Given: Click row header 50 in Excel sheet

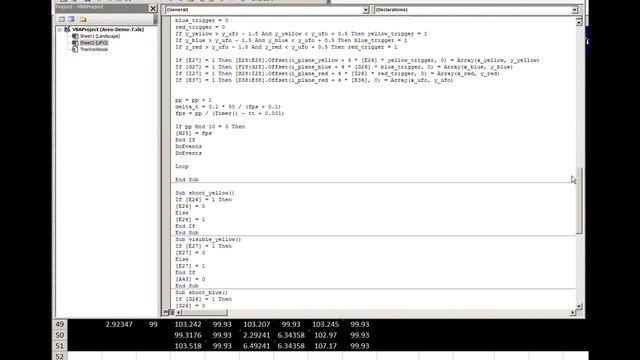Looking at the screenshot, I should [x=60, y=335].
